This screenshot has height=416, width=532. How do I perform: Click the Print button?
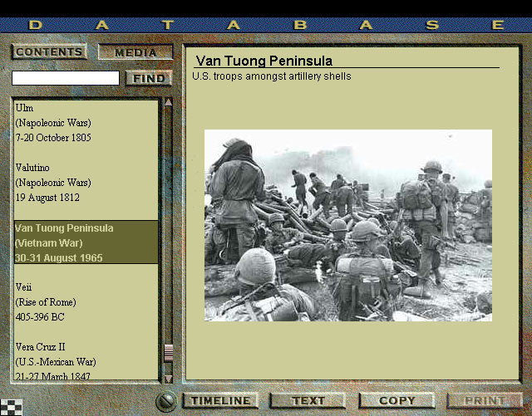(485, 400)
